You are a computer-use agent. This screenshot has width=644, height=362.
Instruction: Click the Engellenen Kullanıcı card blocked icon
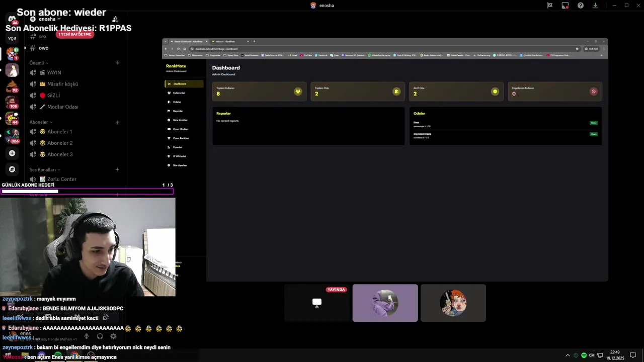click(594, 92)
